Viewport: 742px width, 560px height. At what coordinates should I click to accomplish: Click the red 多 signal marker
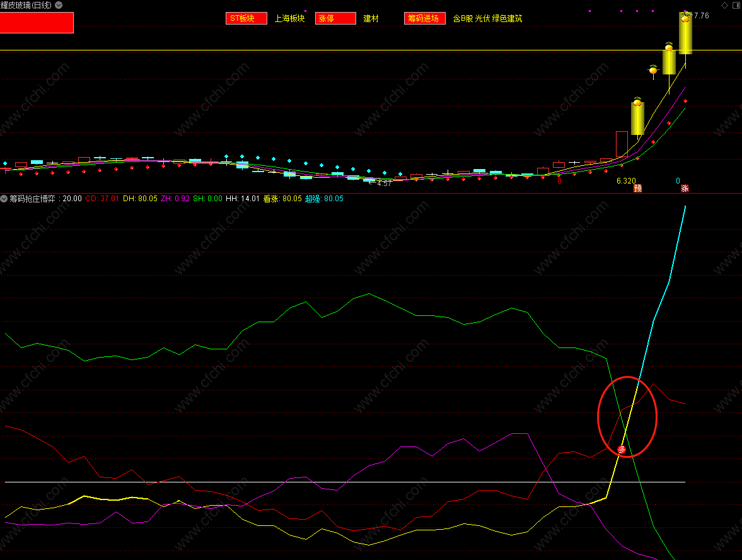pos(622,450)
